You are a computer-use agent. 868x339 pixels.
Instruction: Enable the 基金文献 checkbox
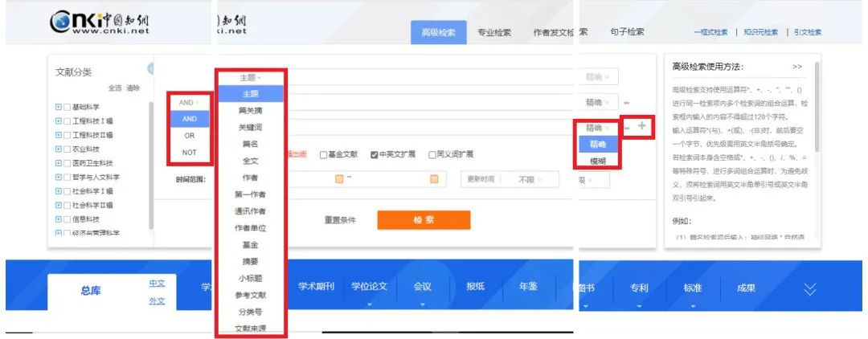tap(323, 155)
